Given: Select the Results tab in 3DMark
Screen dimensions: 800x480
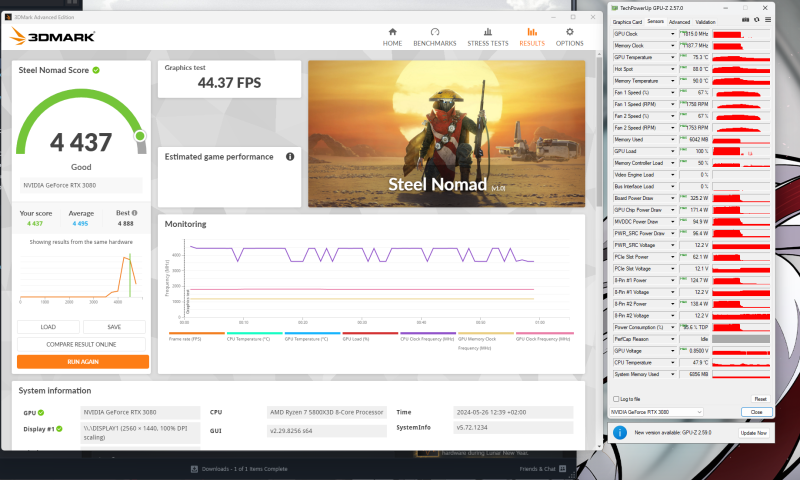Looking at the screenshot, I should pyautogui.click(x=532, y=37).
